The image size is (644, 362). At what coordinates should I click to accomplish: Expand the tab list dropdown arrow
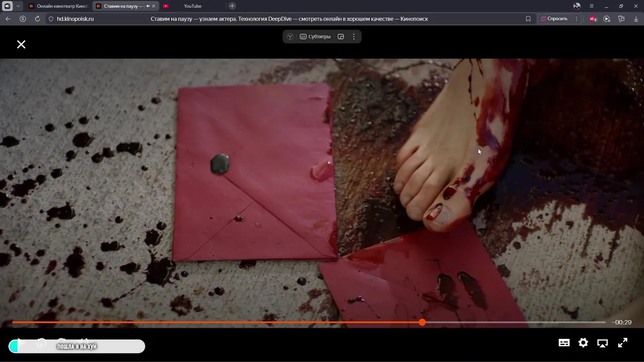click(18, 6)
